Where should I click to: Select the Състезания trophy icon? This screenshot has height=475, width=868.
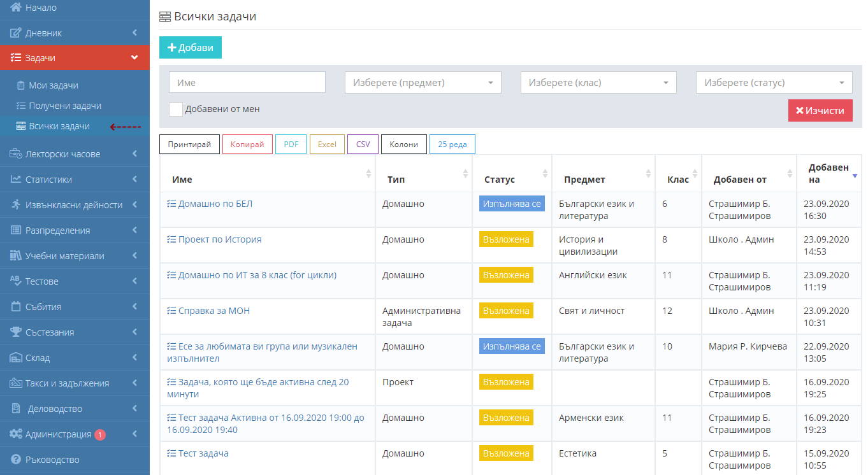[15, 332]
